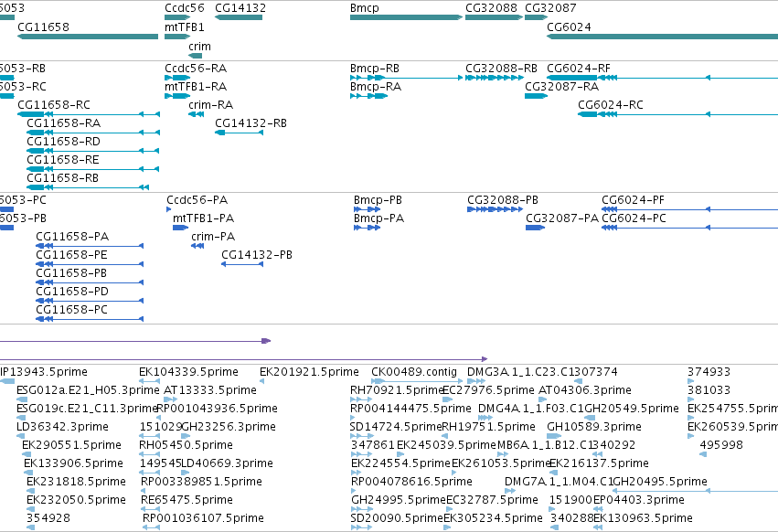This screenshot has height=532, width=778.
Task: Open the mtTFB1 gene feature
Action: (177, 37)
